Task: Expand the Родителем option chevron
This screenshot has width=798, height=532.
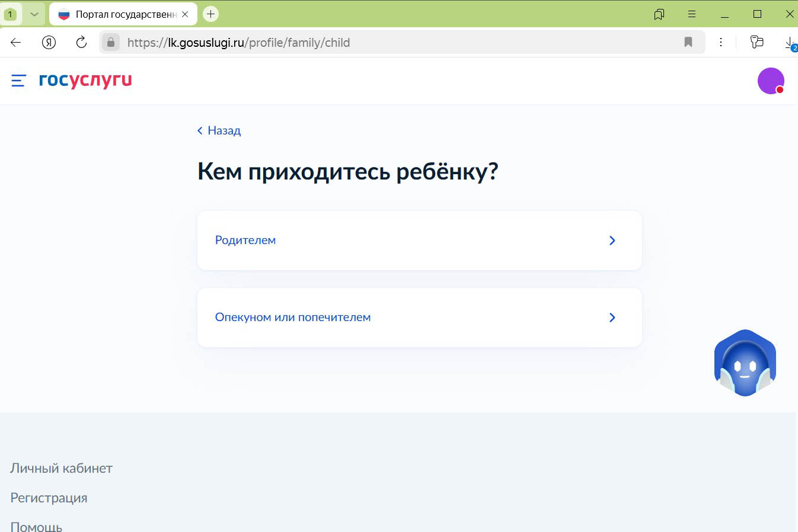Action: 612,241
